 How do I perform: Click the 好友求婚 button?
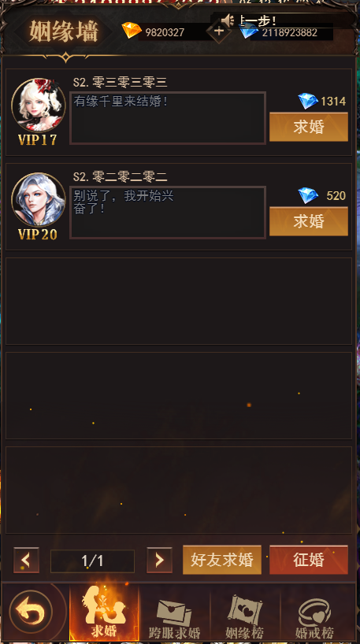click(x=222, y=560)
